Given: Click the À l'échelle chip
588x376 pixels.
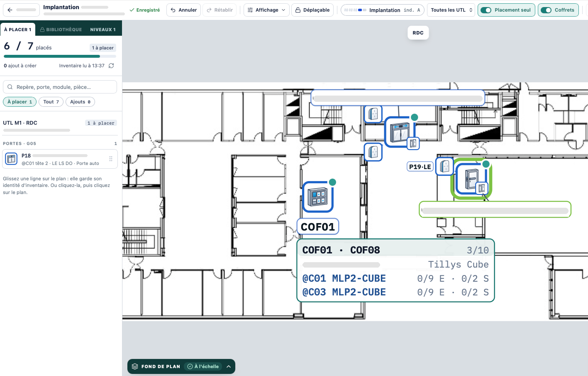Looking at the screenshot, I should (x=203, y=366).
